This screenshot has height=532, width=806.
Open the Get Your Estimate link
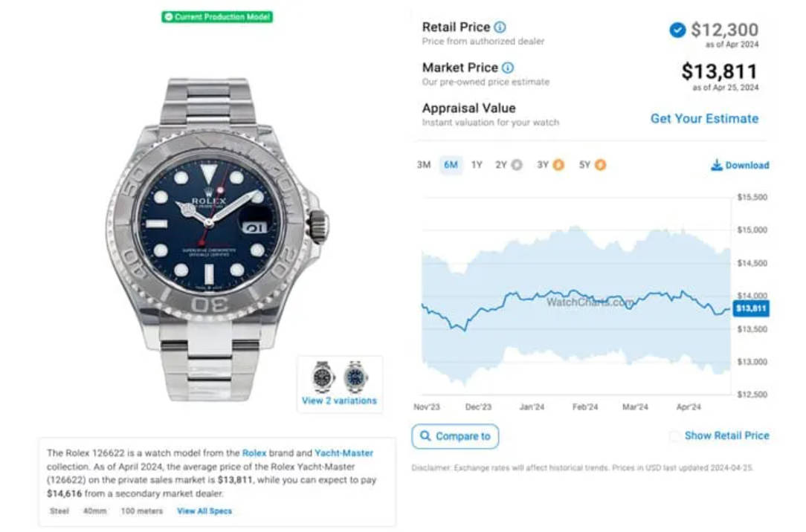tap(704, 119)
